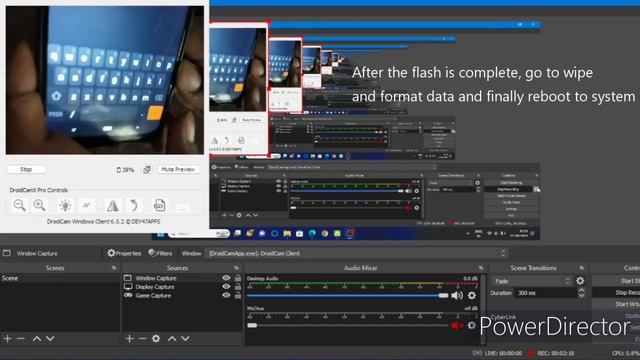Hide the Game Capture source
The image size is (640, 360).
tap(226, 295)
